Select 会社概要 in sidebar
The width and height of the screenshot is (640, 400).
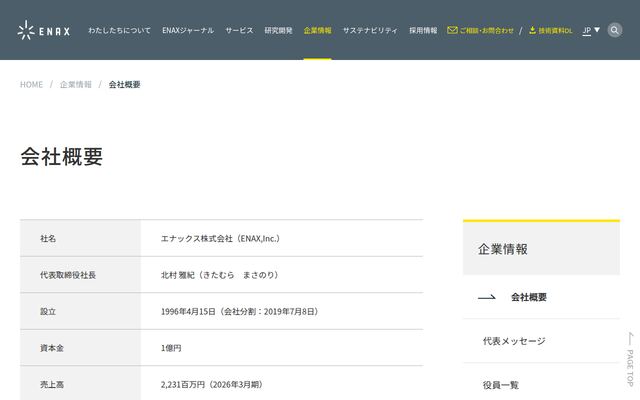[529, 297]
